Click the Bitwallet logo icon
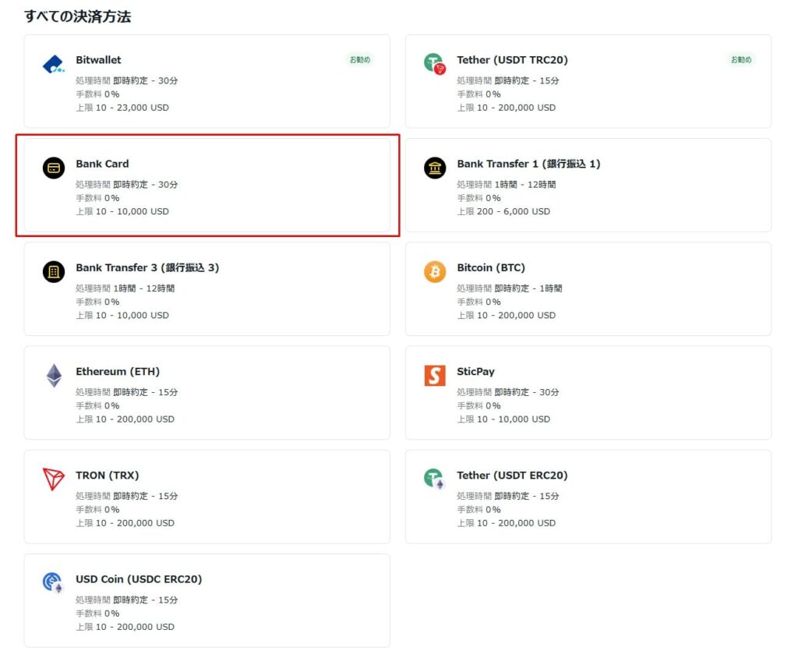The image size is (798, 672). [x=53, y=64]
